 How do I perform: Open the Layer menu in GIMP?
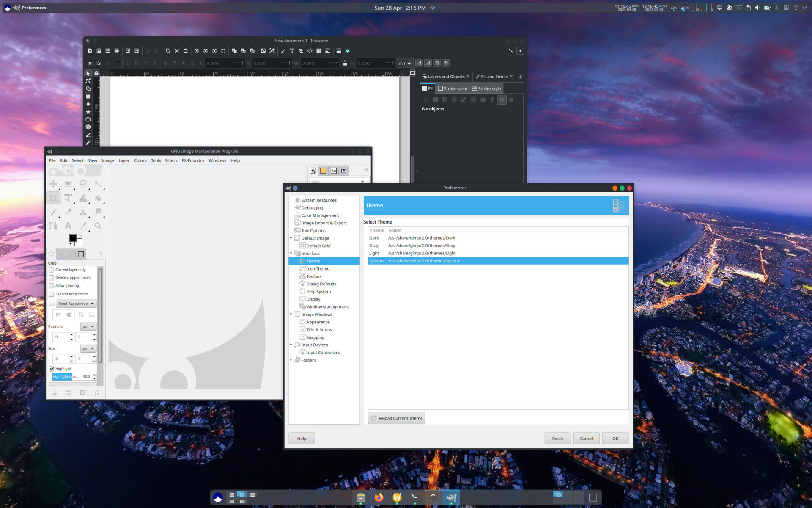point(124,160)
